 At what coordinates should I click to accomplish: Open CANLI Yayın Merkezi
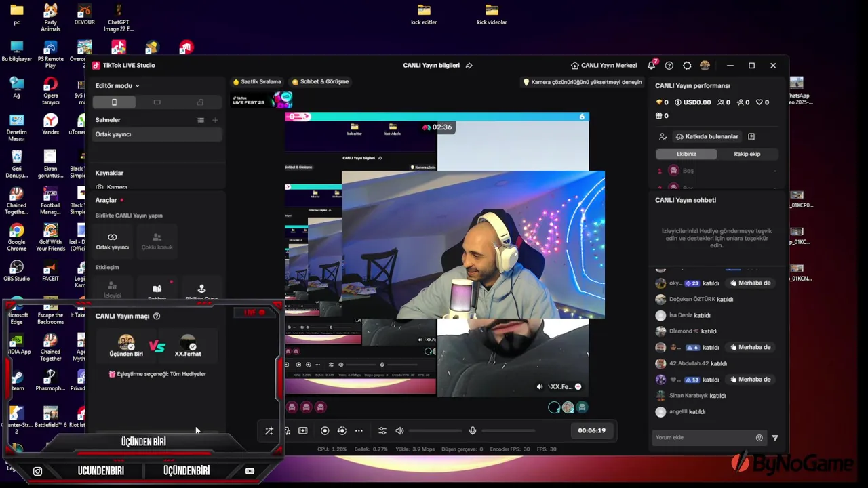click(x=604, y=66)
